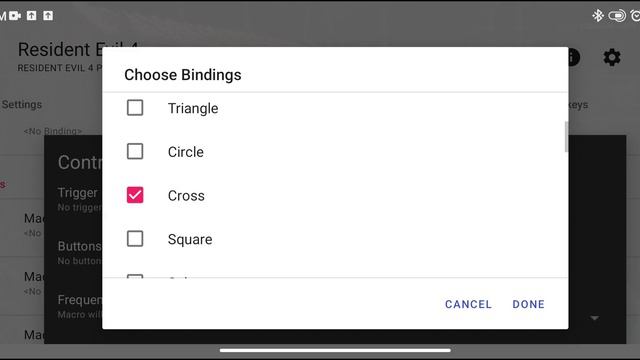Viewport: 640px width, 360px height.
Task: Select the Triangle label text
Action: (193, 109)
